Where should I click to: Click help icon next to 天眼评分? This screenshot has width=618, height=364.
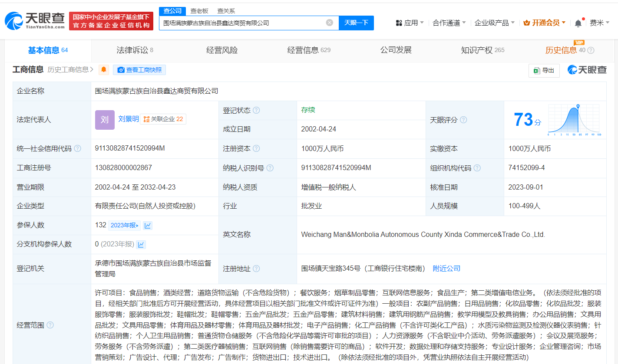click(463, 120)
